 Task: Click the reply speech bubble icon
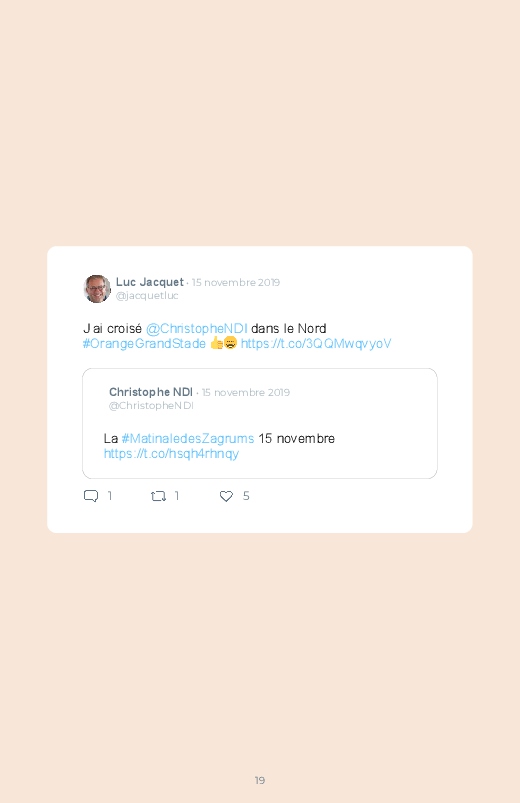[x=91, y=496]
